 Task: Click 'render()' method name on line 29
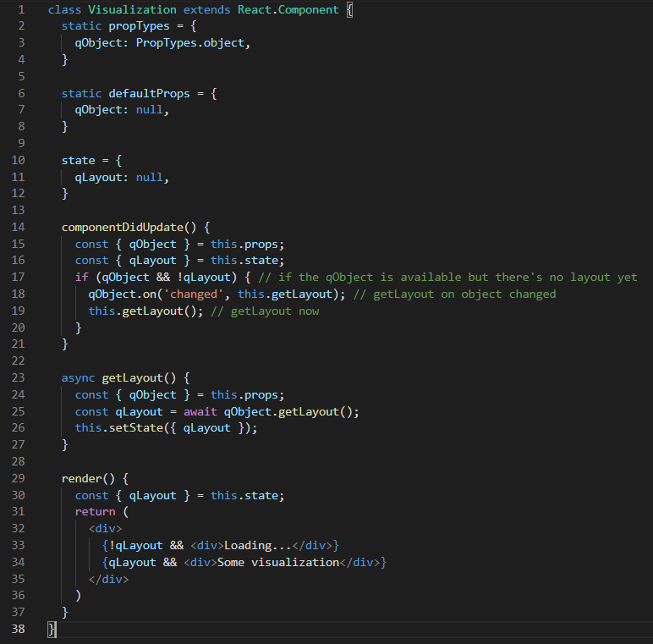(88, 479)
